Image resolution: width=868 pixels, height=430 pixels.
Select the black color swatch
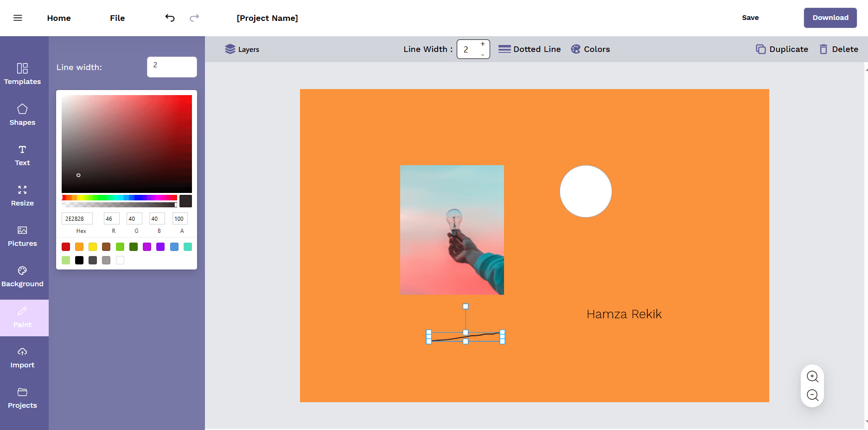pos(79,260)
